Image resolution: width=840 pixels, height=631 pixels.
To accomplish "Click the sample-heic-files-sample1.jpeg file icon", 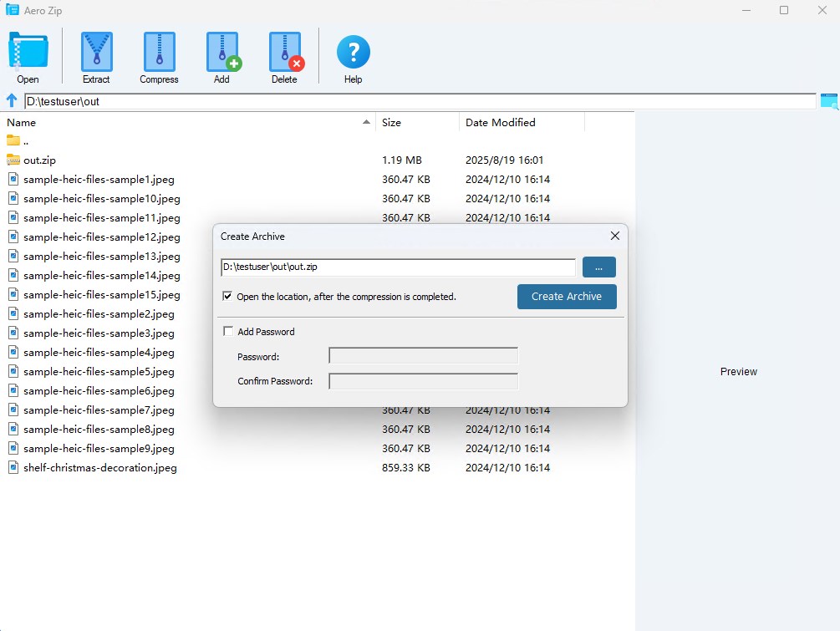I will click(13, 179).
